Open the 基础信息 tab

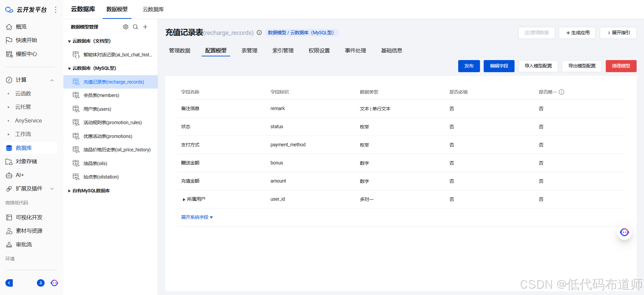click(391, 51)
